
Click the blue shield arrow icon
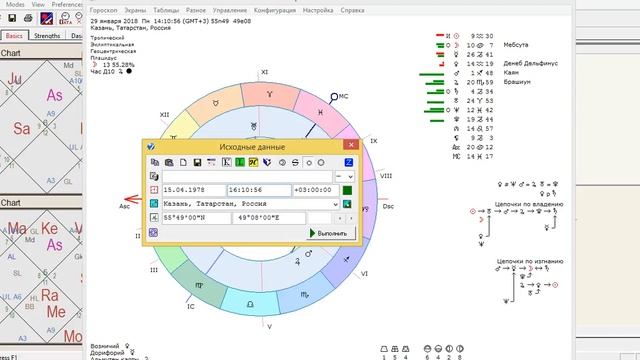[x=267, y=162]
